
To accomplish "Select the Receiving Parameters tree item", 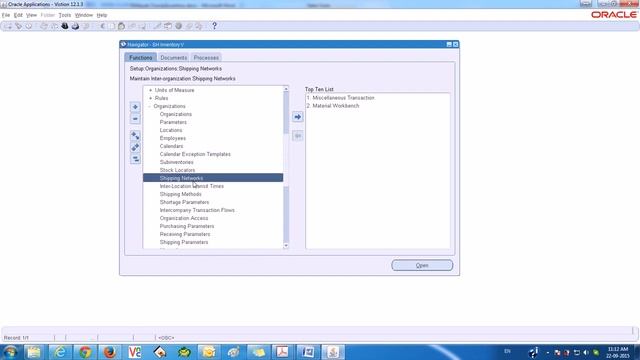I will click(185, 234).
